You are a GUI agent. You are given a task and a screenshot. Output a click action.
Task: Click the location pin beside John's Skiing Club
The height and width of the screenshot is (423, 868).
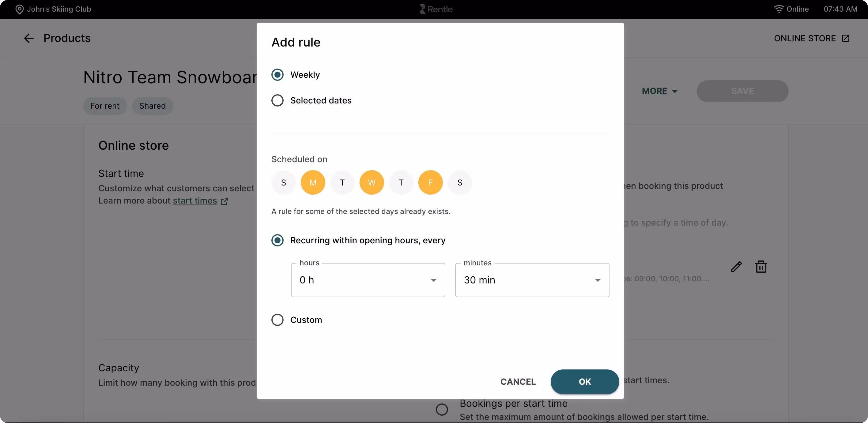[x=20, y=9]
